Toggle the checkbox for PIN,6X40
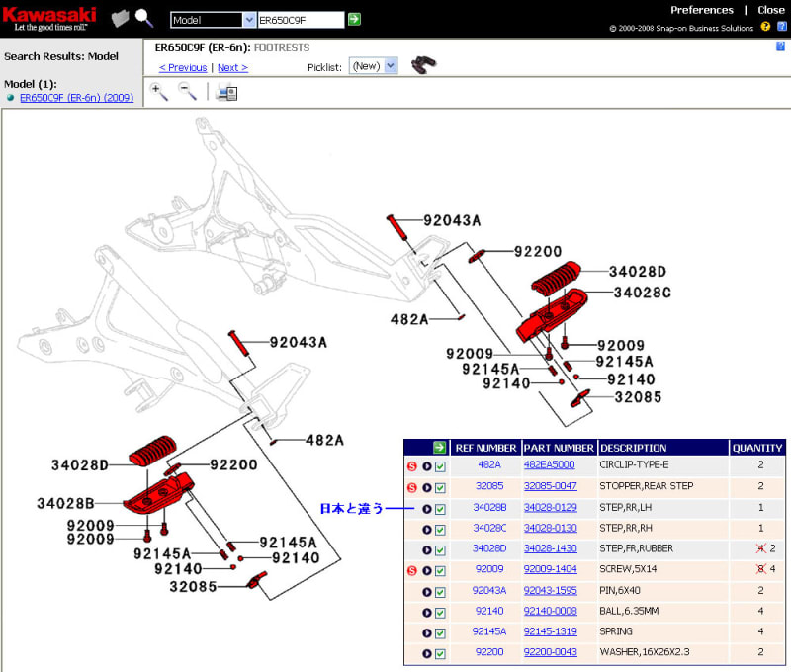The width and height of the screenshot is (791, 672). point(440,592)
